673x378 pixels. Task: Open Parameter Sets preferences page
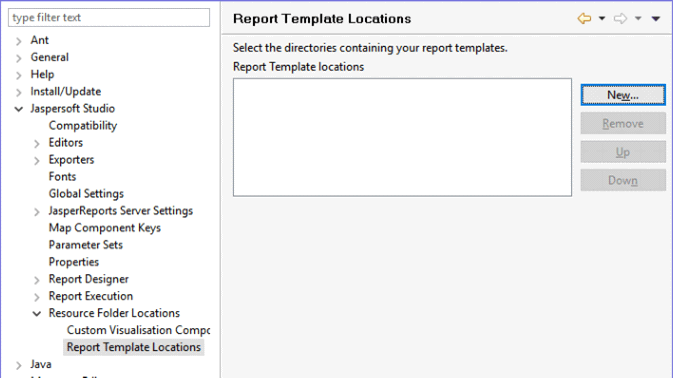[x=86, y=245]
